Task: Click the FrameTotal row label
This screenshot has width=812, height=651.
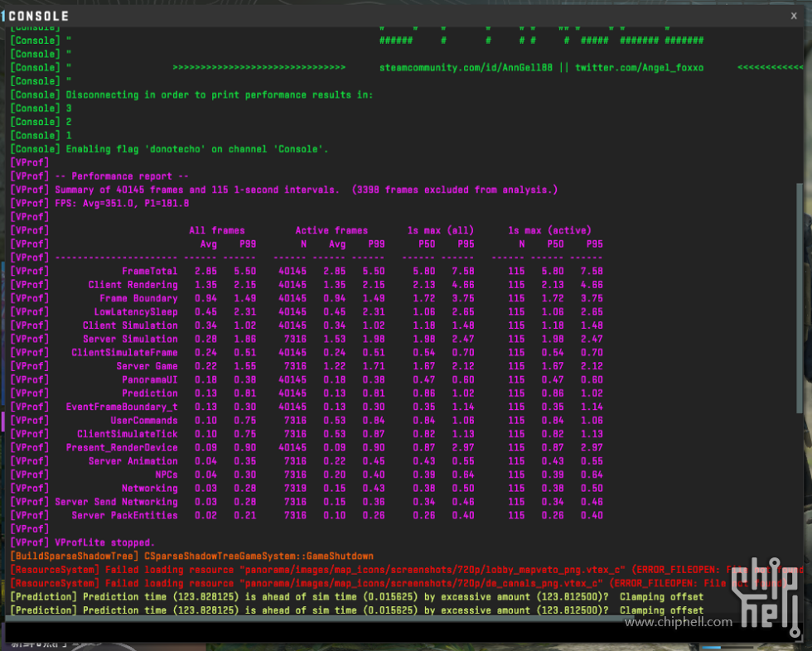Action: (149, 271)
